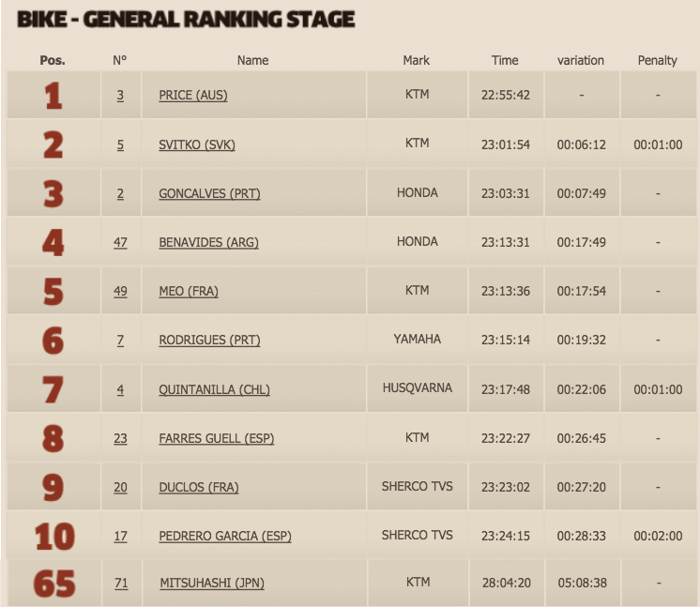Open bike number 49 link
Image resolution: width=700 pixels, height=607 pixels.
120,291
